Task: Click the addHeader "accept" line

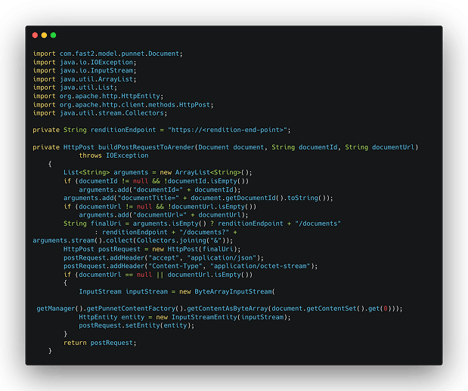Action: pyautogui.click(x=164, y=258)
